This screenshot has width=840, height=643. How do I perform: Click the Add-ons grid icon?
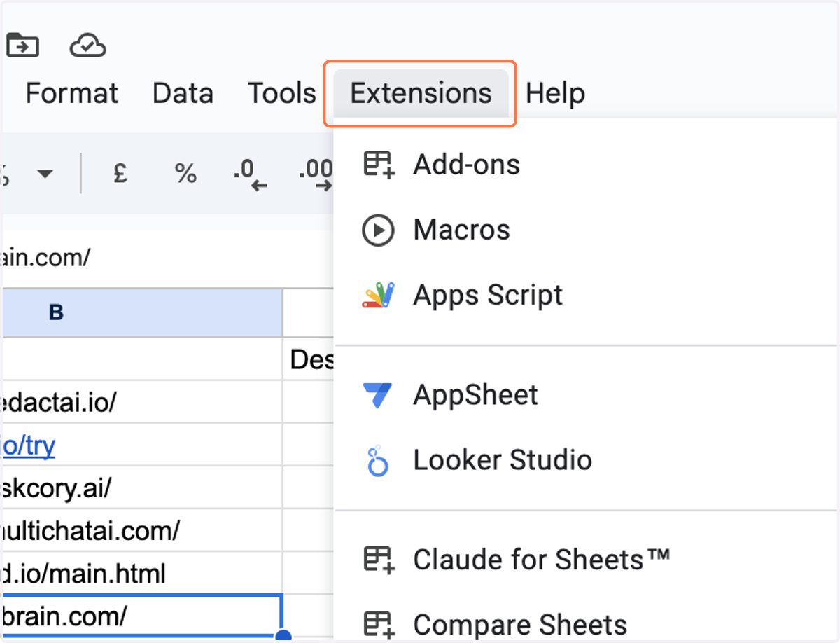coord(379,165)
